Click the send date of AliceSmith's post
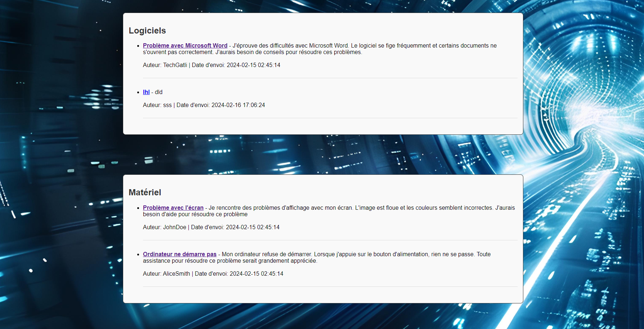The height and width of the screenshot is (329, 644). [x=256, y=274]
